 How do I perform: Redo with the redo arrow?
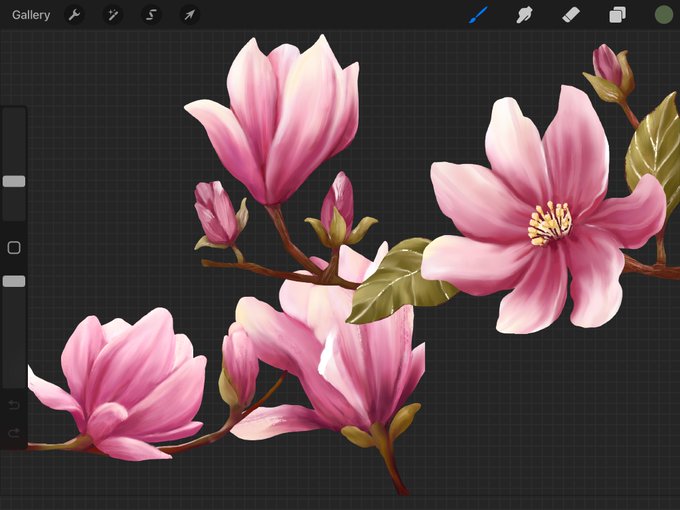[14, 433]
